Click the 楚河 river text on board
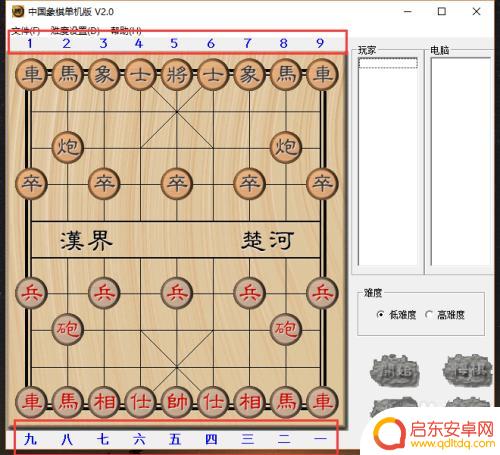This screenshot has width=500, height=455. point(268,240)
